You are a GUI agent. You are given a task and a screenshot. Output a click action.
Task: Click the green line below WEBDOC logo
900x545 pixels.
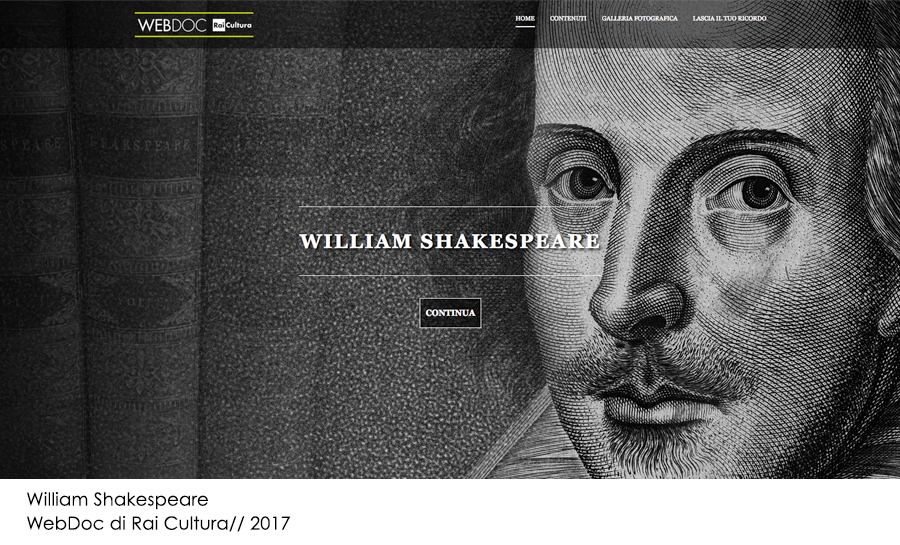194,37
